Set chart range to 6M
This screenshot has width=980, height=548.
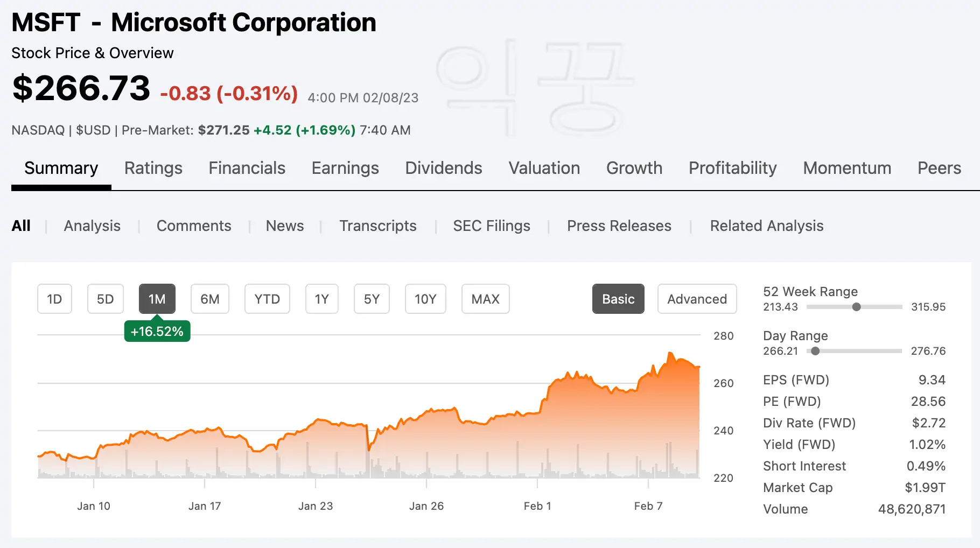pyautogui.click(x=210, y=299)
